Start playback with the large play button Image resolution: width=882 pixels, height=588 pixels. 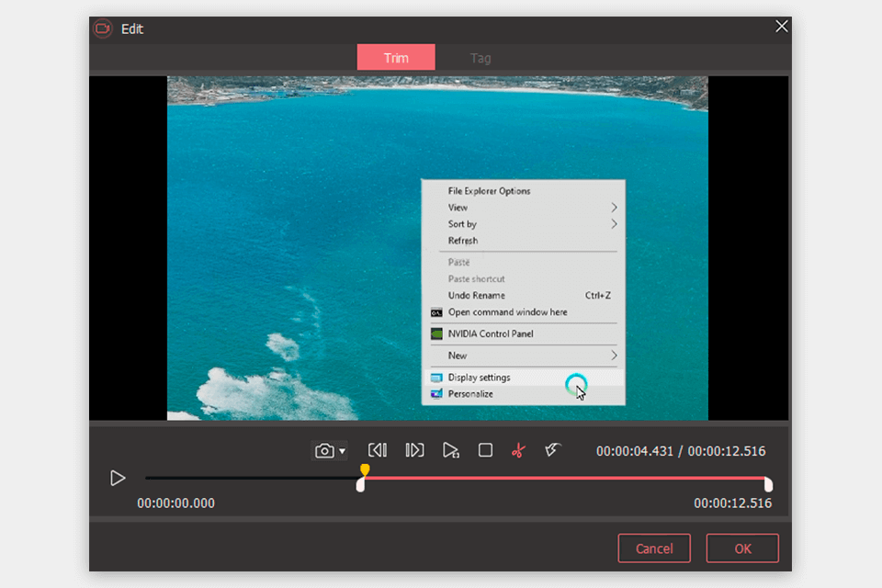pos(118,478)
